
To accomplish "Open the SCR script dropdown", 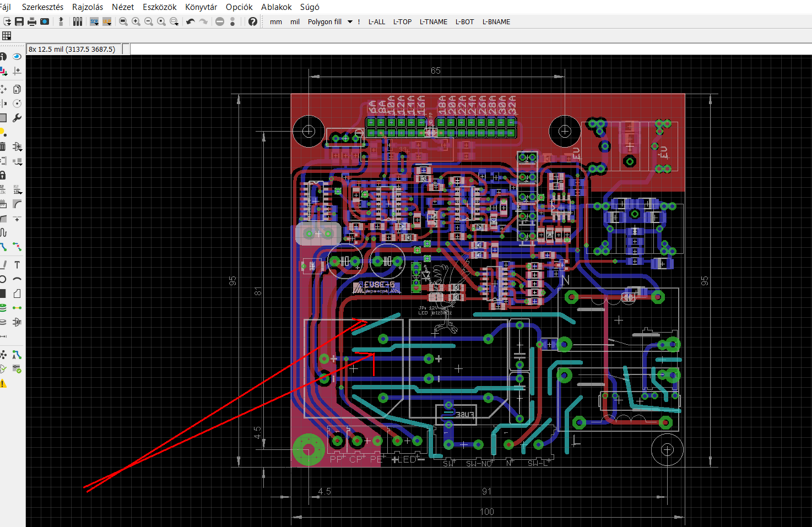I will (x=95, y=21).
